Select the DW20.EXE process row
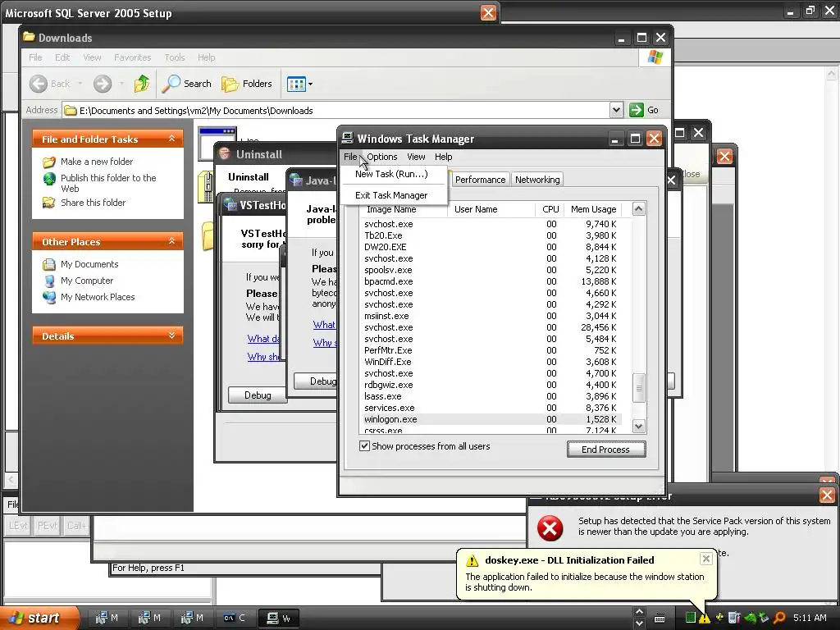The width and height of the screenshot is (840, 630). (491, 247)
